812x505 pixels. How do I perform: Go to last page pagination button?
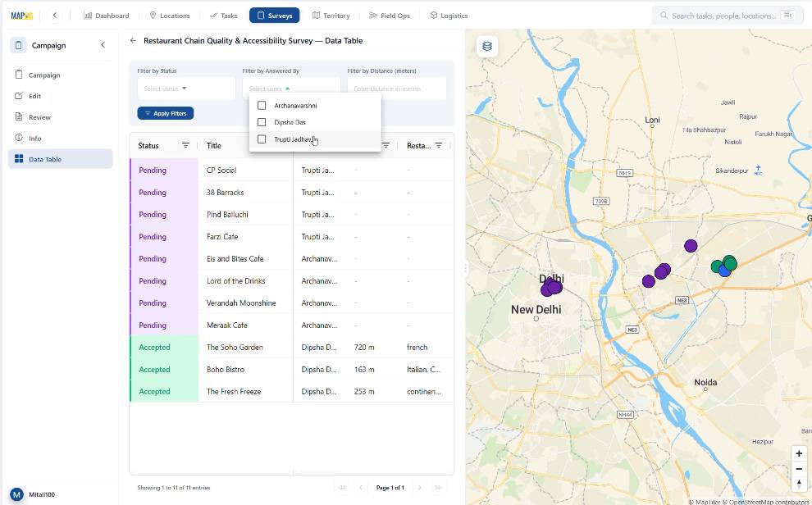pos(439,488)
